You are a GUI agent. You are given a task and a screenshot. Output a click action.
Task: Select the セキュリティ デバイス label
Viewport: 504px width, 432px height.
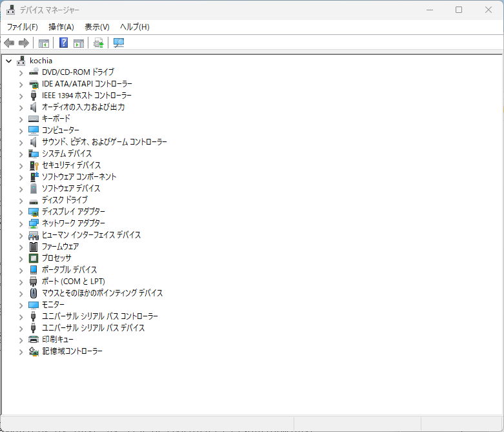click(x=72, y=165)
